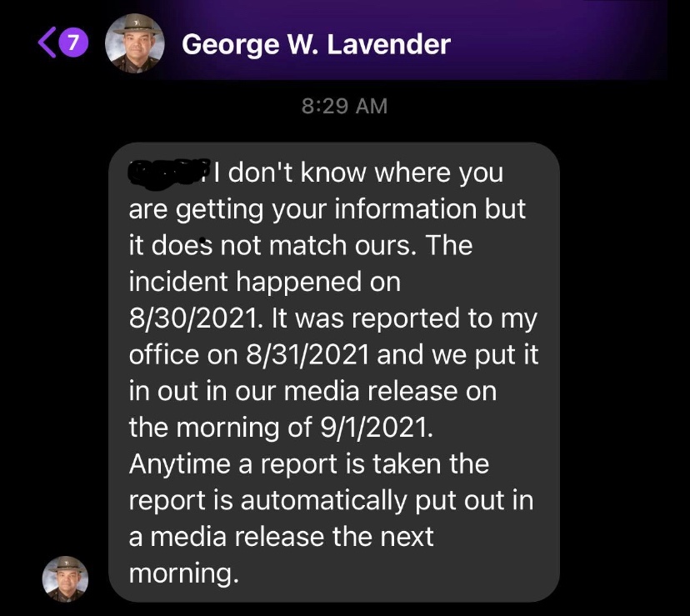690x616 pixels.
Task: Tap the small sender avatar beside the message
Action: tap(65, 579)
